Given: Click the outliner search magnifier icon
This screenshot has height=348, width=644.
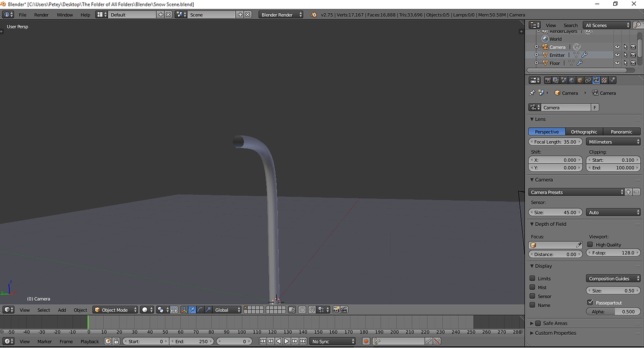Looking at the screenshot, I should 638,25.
